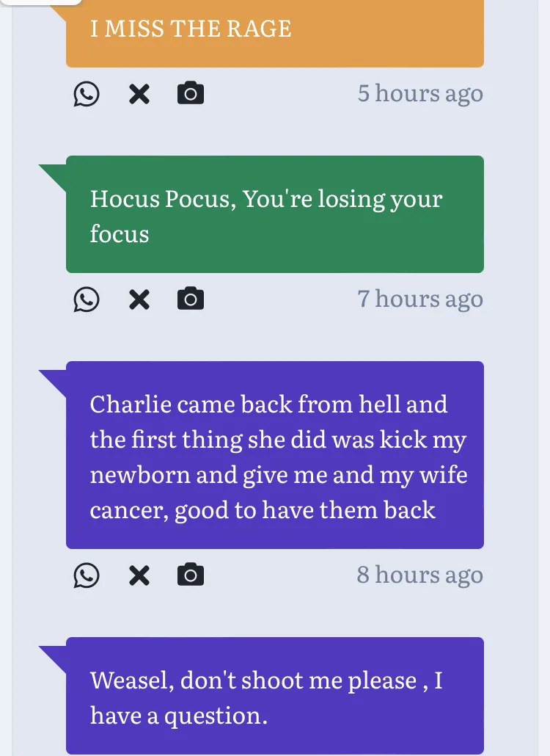Screen dimensions: 550x756
Task: Click the '7 hours ago' timestamp
Action: click(419, 299)
